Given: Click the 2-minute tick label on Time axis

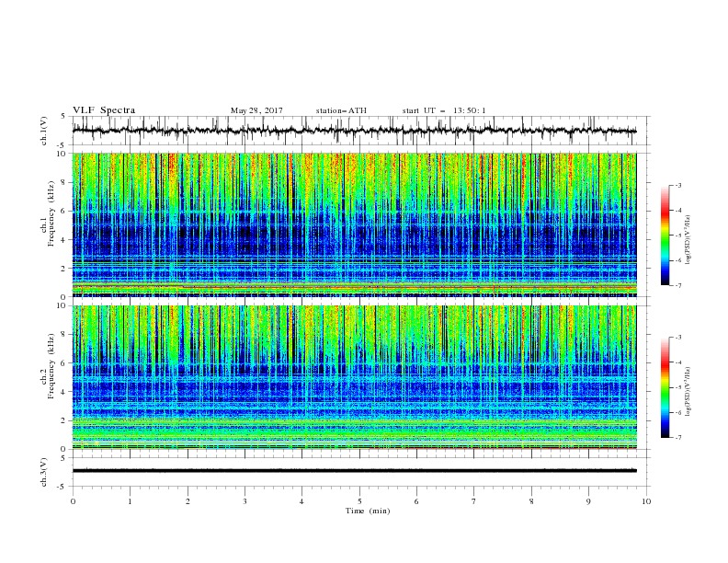Looking at the screenshot, I should coord(188,501).
